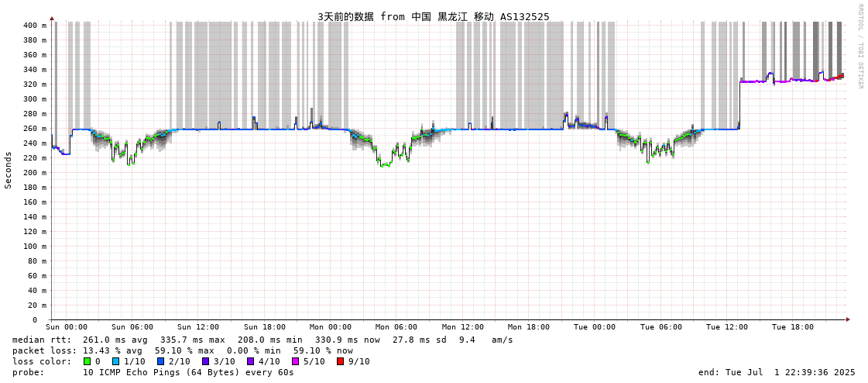Click the '80 m' y-axis tick label

[x=37, y=261]
